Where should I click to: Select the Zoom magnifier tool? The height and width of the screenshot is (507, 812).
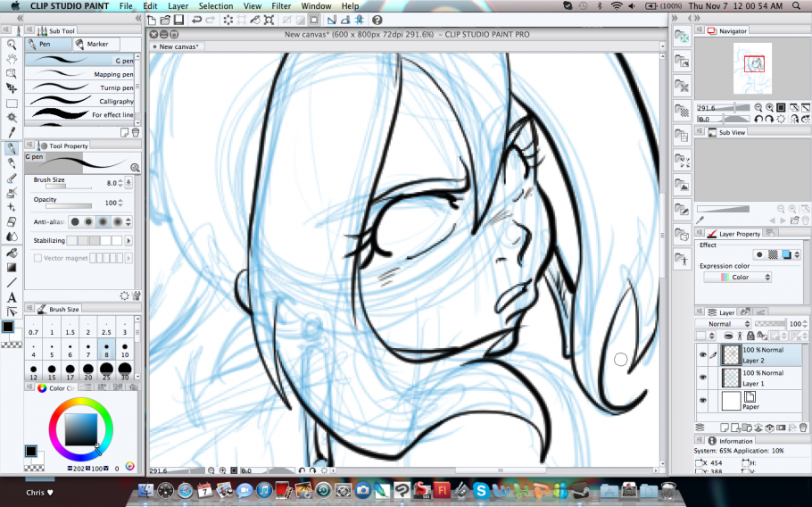pyautogui.click(x=12, y=45)
